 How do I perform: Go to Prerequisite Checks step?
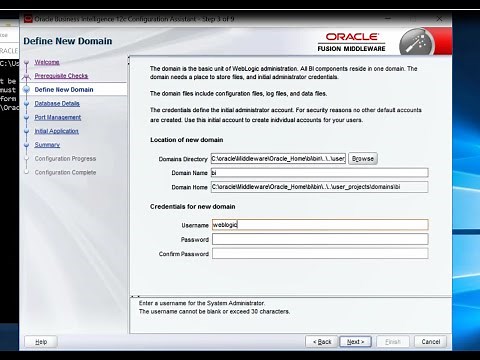click(61, 76)
